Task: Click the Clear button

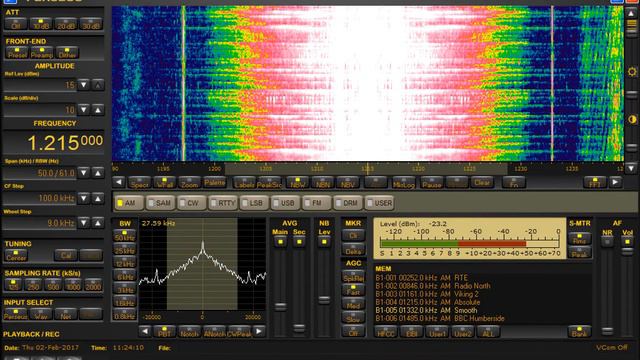Action: pyautogui.click(x=482, y=182)
